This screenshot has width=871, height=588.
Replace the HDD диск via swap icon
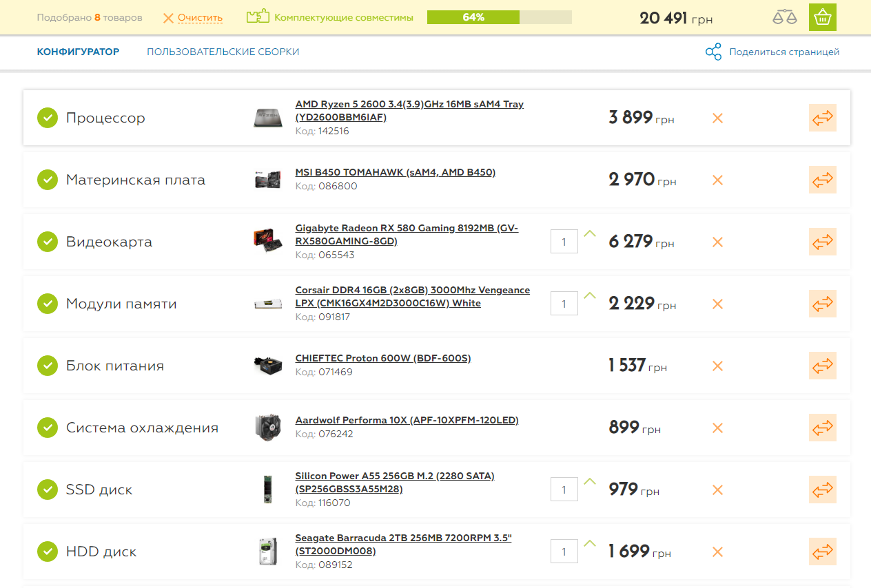(823, 552)
